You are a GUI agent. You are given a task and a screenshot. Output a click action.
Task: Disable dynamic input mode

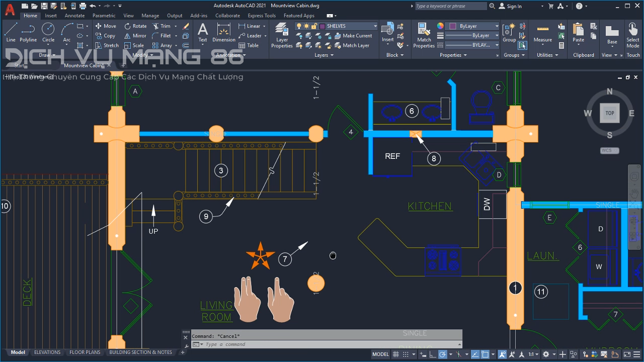coord(423,354)
